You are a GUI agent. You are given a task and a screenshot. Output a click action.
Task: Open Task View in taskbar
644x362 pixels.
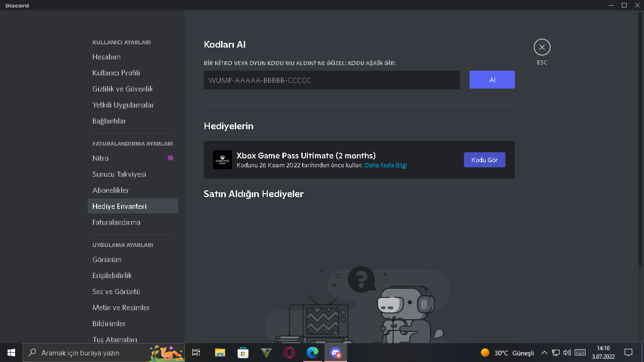pos(196,353)
